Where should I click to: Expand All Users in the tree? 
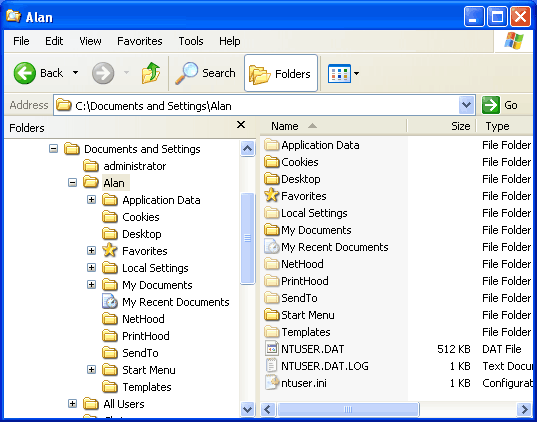[72, 404]
